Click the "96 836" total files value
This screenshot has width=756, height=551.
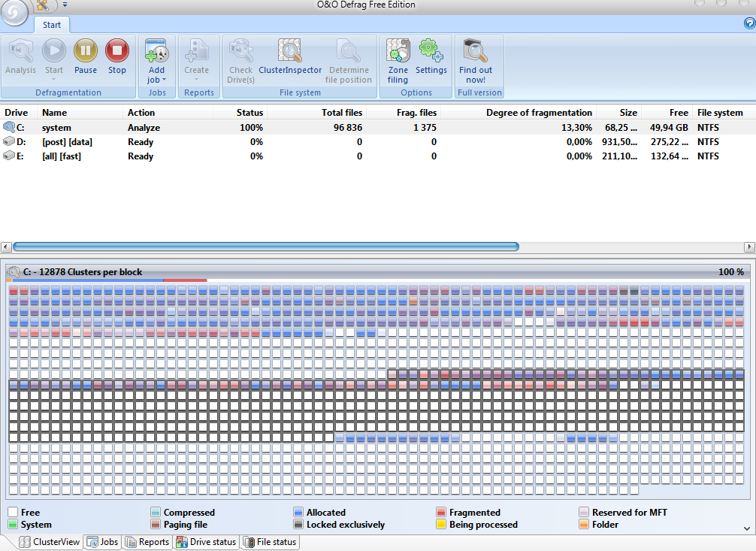pyautogui.click(x=348, y=127)
